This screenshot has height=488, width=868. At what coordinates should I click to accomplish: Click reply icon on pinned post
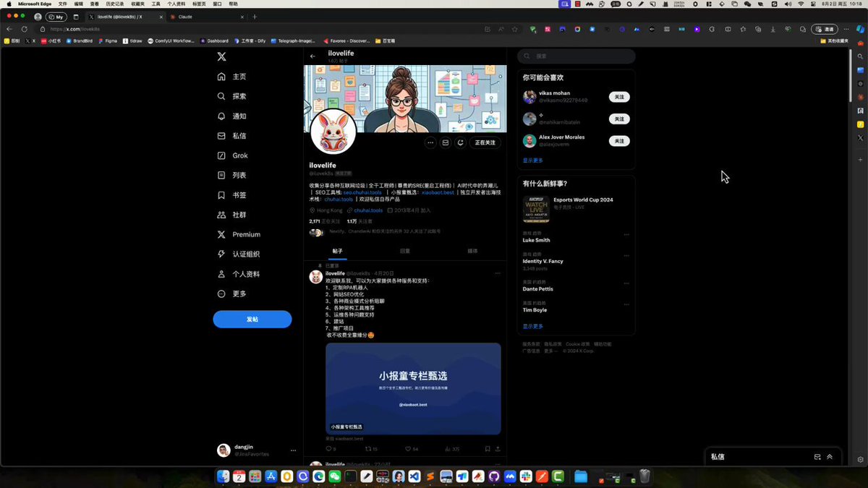coord(329,449)
